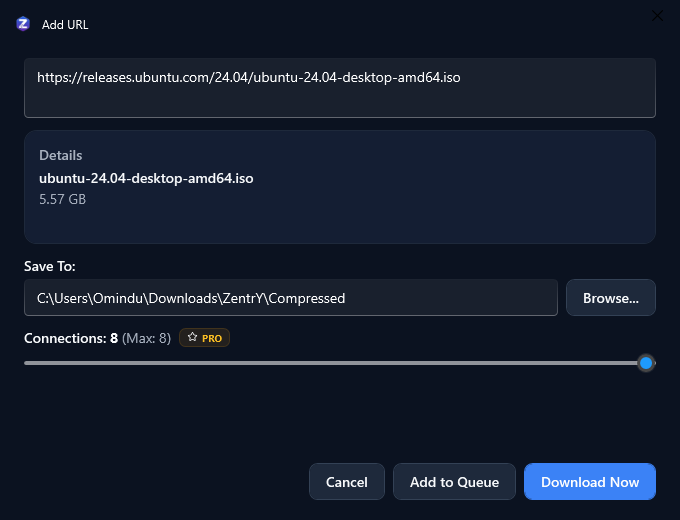Click the Add URL window title
This screenshot has width=680, height=520.
coord(65,25)
